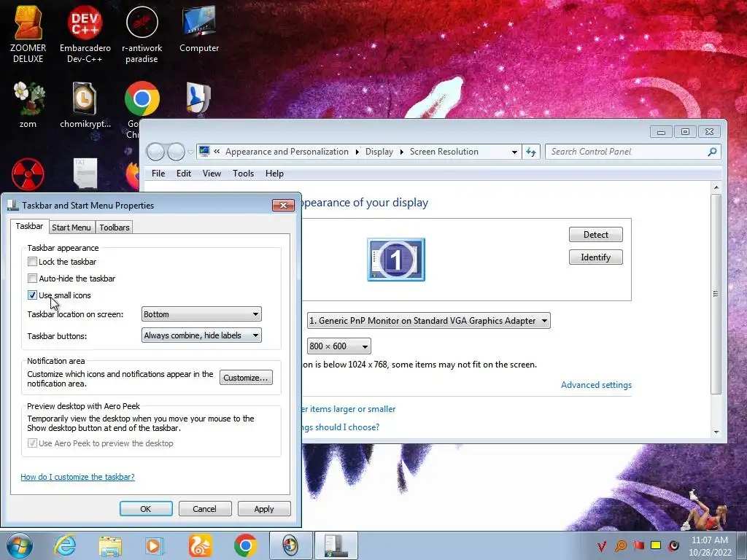The width and height of the screenshot is (747, 560).
Task: Expand the address bar history dropdown
Action: click(x=514, y=152)
